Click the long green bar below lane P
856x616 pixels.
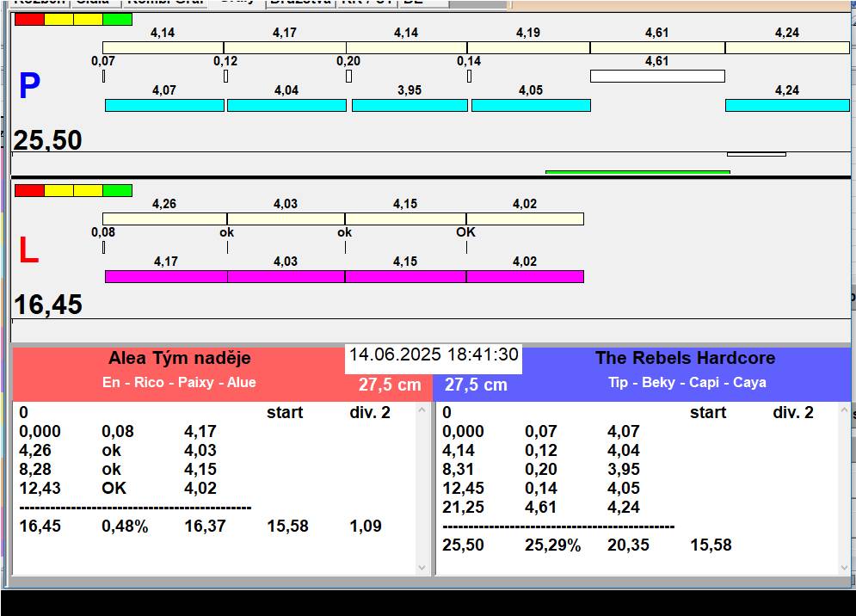point(637,172)
